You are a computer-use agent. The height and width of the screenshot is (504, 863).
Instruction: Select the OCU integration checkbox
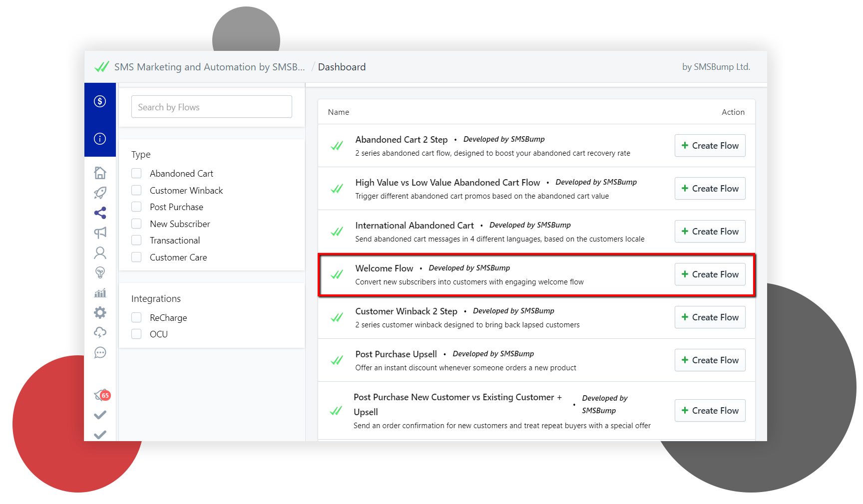[136, 334]
